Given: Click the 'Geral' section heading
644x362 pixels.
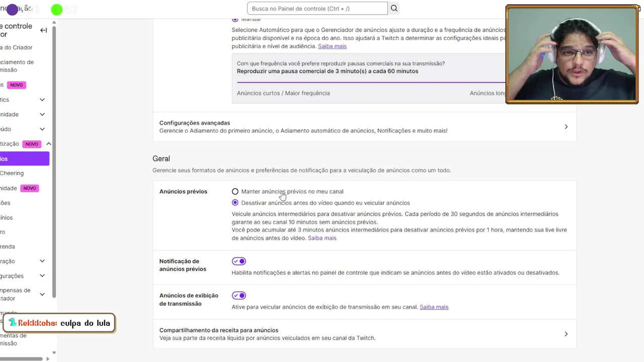Looking at the screenshot, I should (162, 158).
